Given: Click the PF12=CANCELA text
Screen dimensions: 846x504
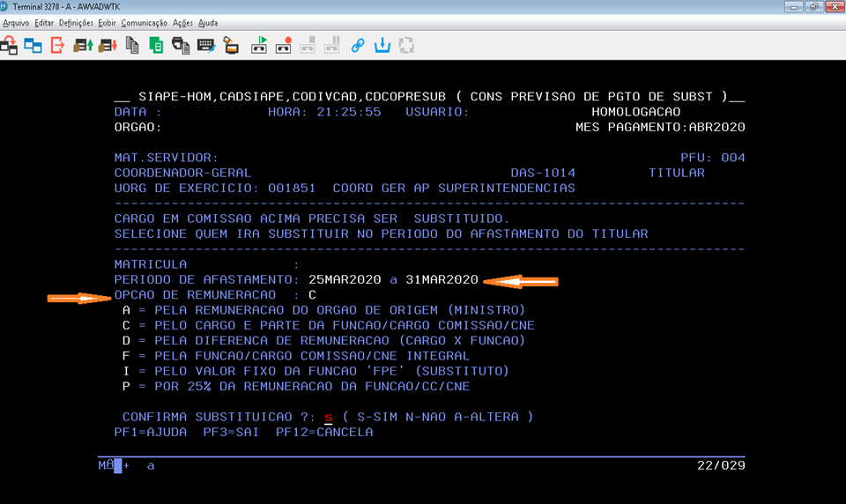Looking at the screenshot, I should 324,432.
